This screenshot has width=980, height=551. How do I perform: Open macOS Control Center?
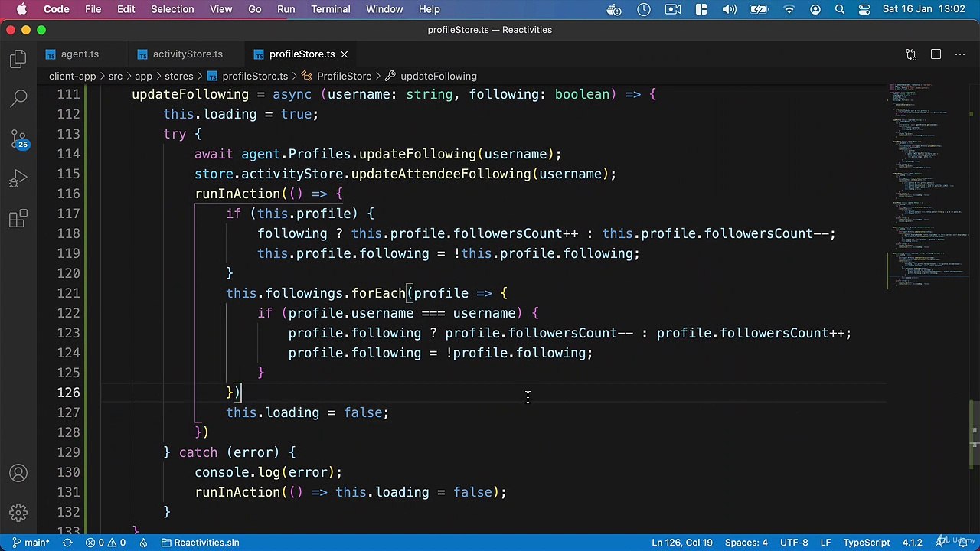coord(864,9)
